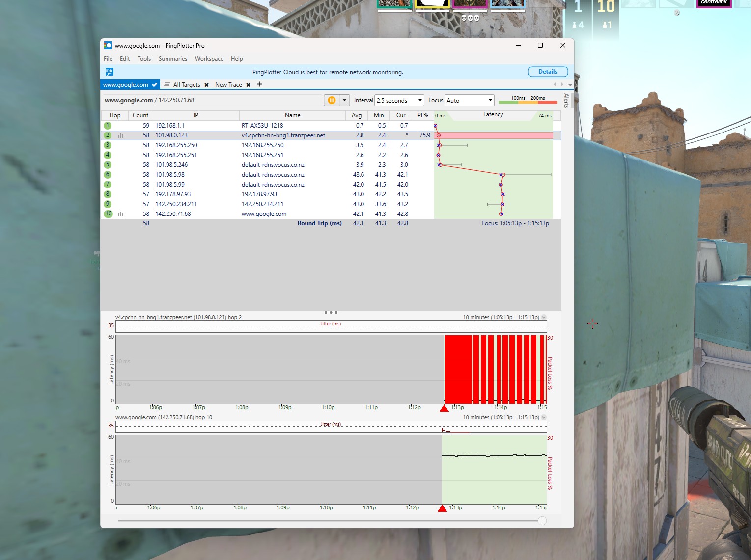751x560 pixels.
Task: Click the centrelink player avatar in game HUD
Action: pyautogui.click(x=714, y=3)
